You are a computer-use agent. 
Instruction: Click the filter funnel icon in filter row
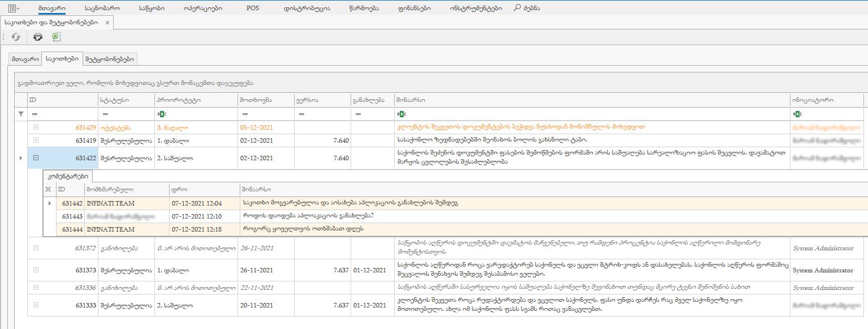(x=21, y=114)
